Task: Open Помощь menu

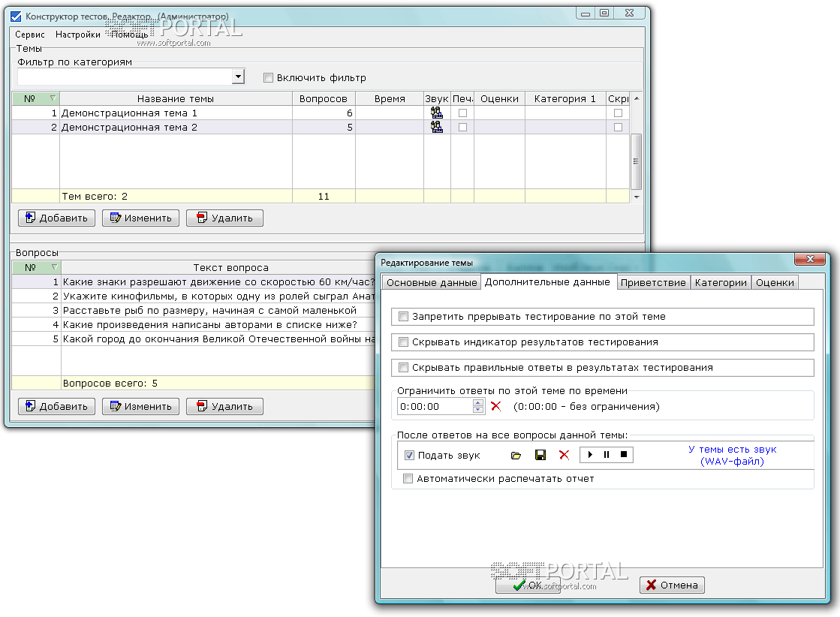Action: pyautogui.click(x=129, y=35)
